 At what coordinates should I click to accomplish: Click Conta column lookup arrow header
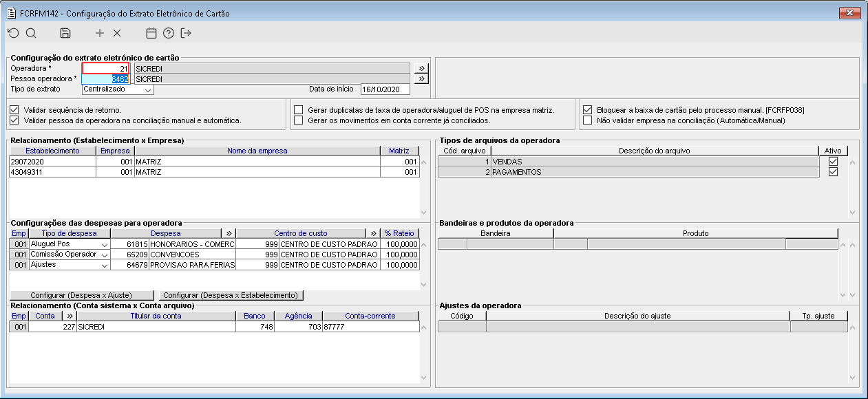click(69, 316)
